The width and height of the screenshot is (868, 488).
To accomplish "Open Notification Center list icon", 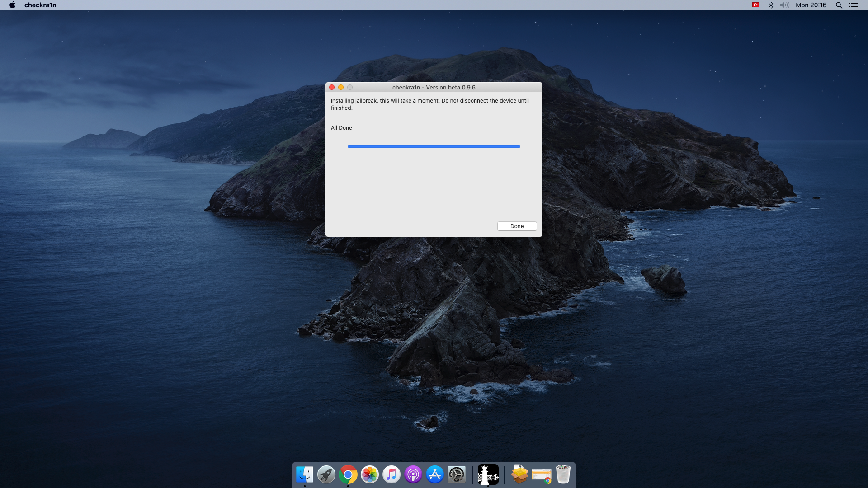I will (x=854, y=5).
